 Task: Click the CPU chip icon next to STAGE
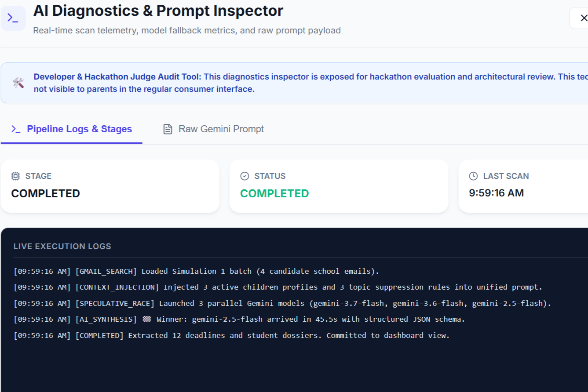pos(16,176)
